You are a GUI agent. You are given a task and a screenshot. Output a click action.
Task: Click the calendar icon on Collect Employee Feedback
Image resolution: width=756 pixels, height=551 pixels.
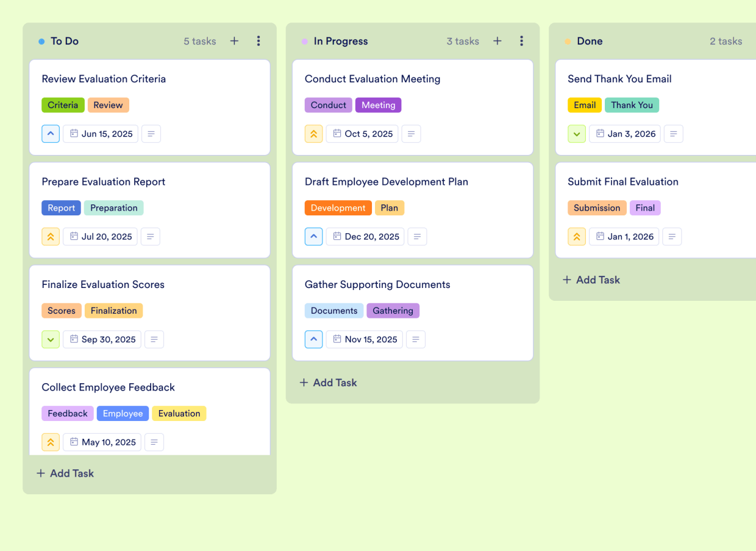(73, 442)
